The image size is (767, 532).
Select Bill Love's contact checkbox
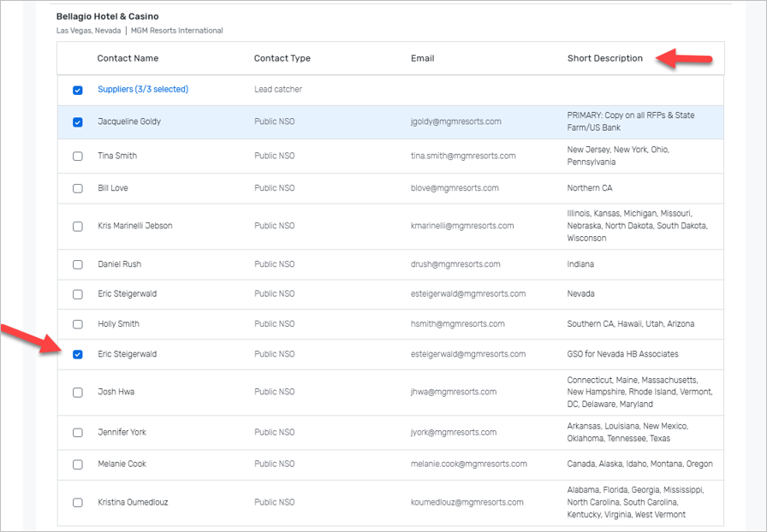click(x=78, y=188)
